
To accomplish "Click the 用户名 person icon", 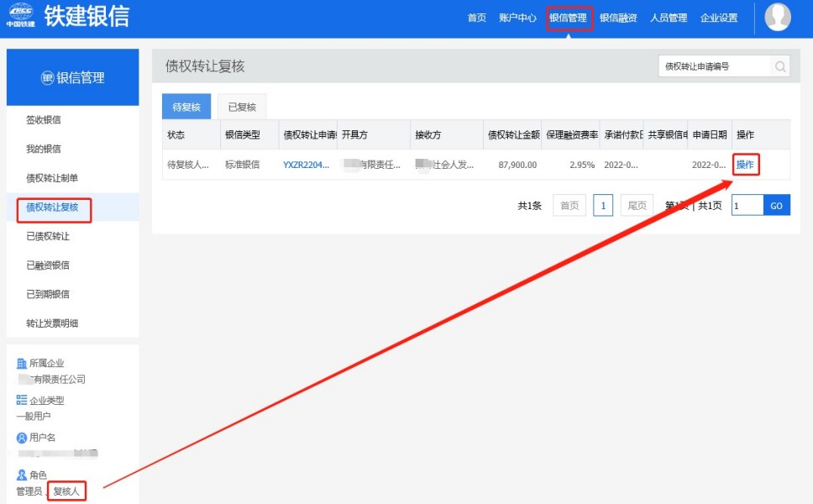I will click(x=22, y=438).
